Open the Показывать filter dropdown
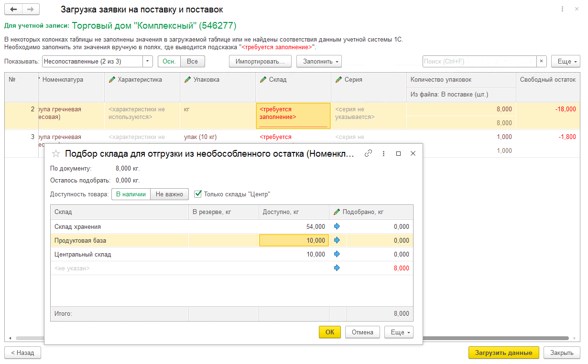Screen dimensions: 588x364 pos(148,61)
